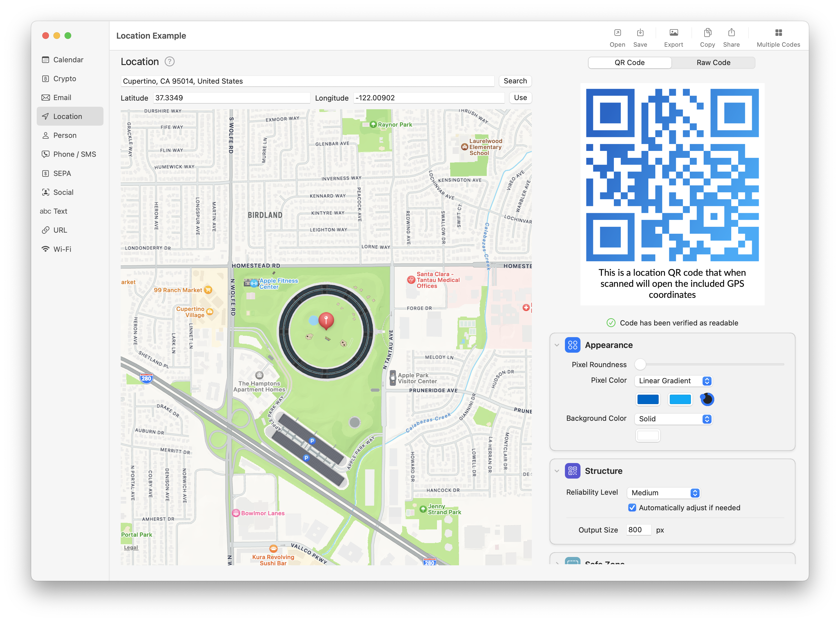The width and height of the screenshot is (840, 622).
Task: Click the verified readable checkmark icon
Action: (611, 323)
